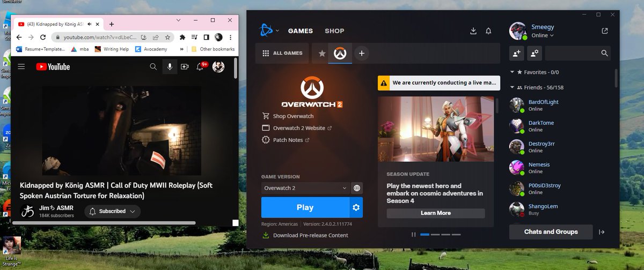
Task: Open friend settings icon
Action: point(534,53)
